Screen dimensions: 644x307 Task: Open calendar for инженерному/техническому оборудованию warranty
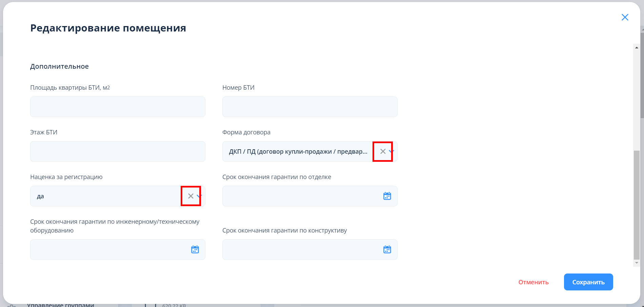tap(195, 249)
